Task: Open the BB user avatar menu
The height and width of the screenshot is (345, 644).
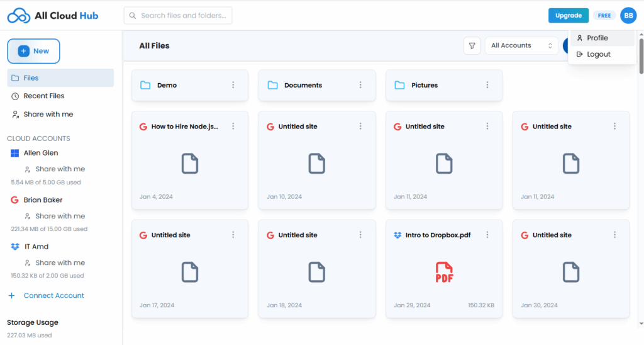Action: 628,16
